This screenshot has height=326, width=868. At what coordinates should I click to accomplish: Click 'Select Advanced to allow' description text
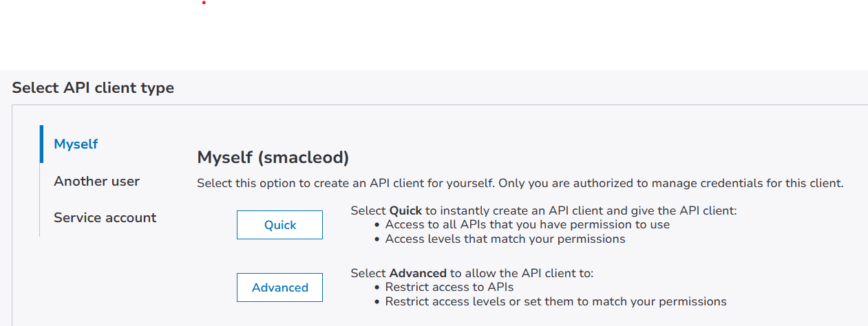click(x=472, y=273)
